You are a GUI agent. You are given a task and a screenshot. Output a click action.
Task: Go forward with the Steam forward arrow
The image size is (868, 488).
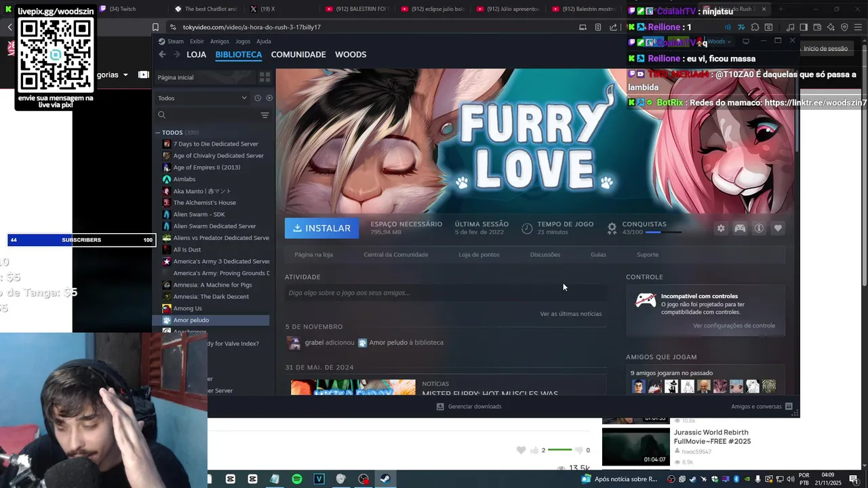(x=176, y=54)
